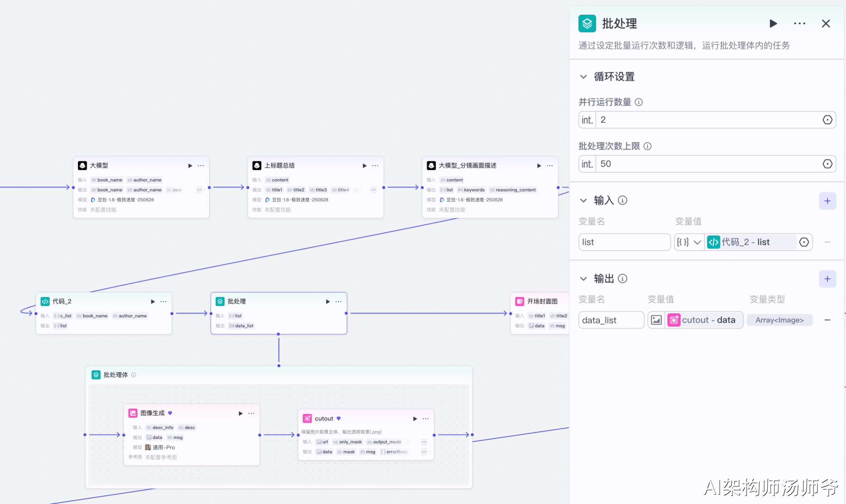846x504 pixels.
Task: Collapse the 输入 section
Action: click(x=584, y=201)
